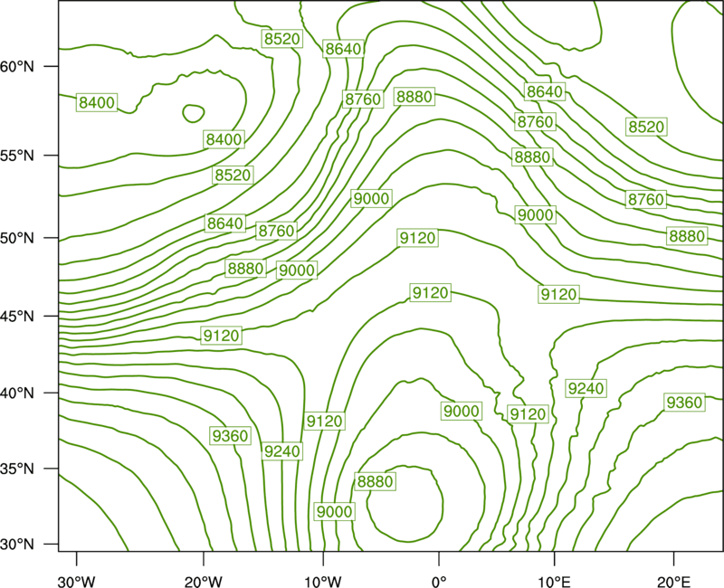Viewport: 724px width, 588px height.
Task: Click the 8400 contour label near 30°W, 58°N
Action: (97, 102)
